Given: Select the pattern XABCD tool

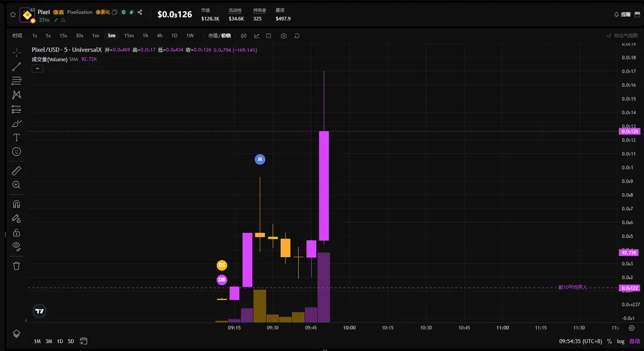Looking at the screenshot, I should click(17, 94).
